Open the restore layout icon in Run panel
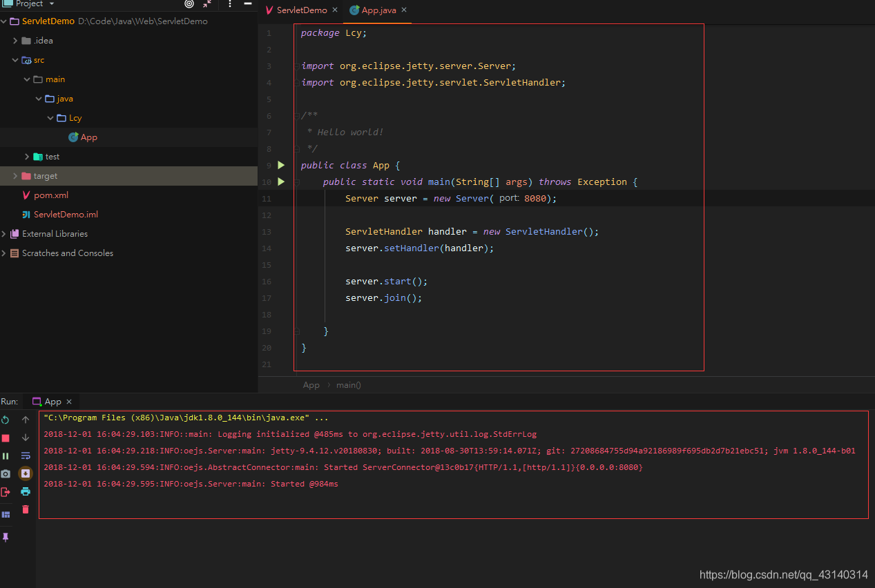Viewport: 875px width, 588px height. [x=6, y=514]
